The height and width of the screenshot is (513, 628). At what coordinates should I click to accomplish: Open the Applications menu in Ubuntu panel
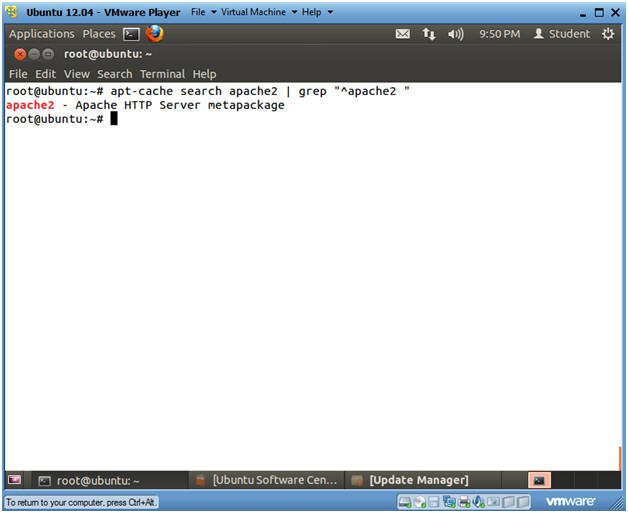(x=42, y=34)
